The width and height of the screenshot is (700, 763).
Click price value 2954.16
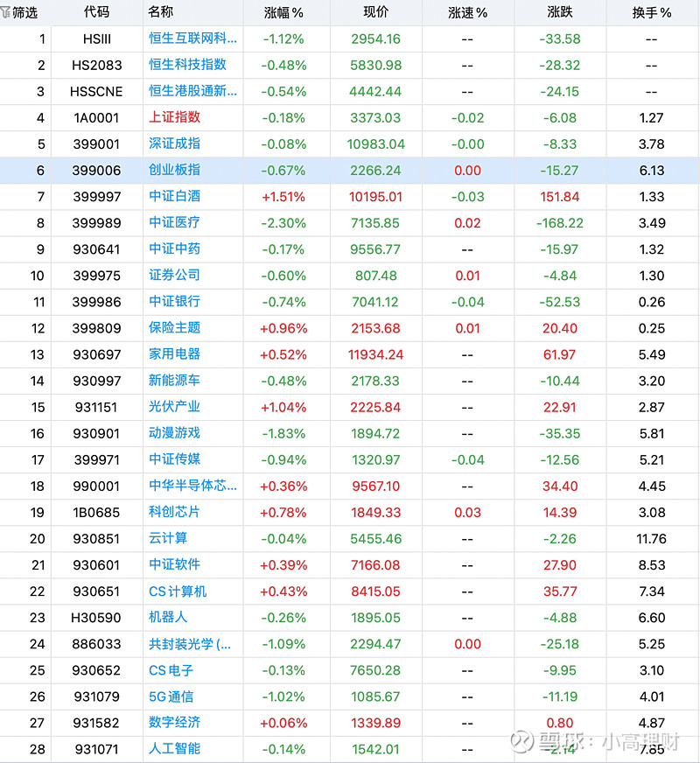[375, 38]
